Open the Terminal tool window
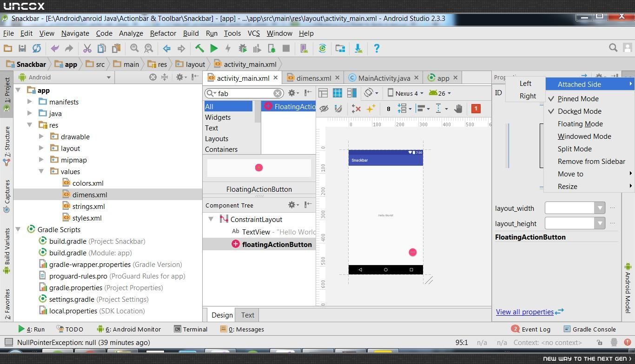This screenshot has height=364, width=635. pyautogui.click(x=191, y=329)
